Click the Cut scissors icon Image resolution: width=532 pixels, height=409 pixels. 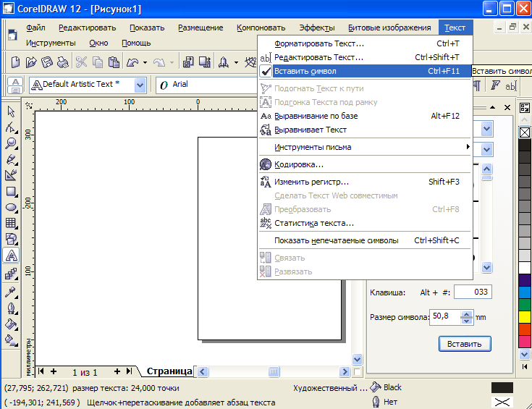pyautogui.click(x=81, y=62)
